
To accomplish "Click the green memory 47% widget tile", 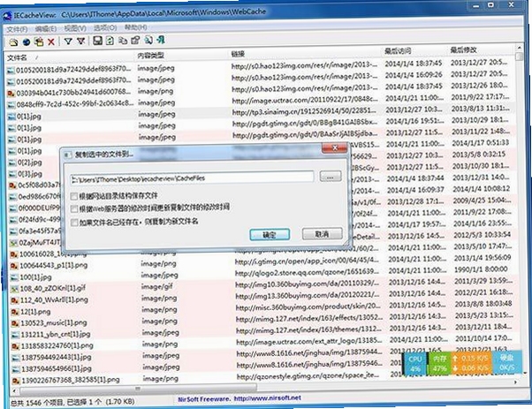I will (x=439, y=363).
